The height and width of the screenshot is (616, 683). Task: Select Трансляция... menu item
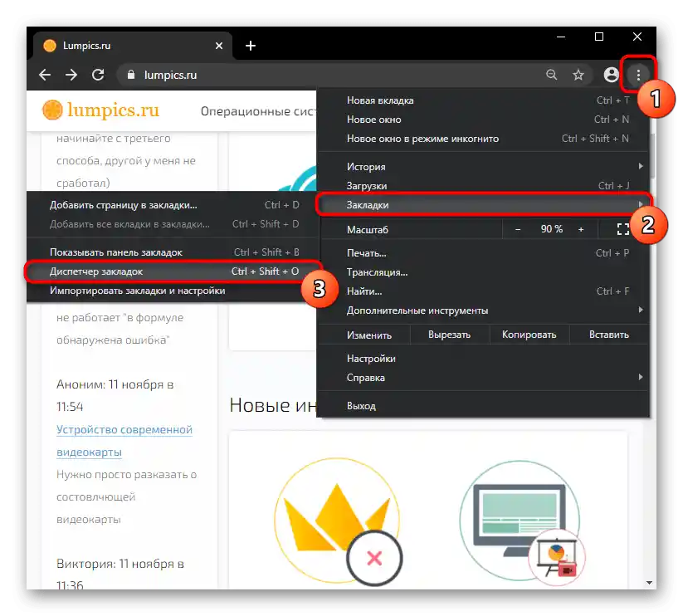click(484, 272)
